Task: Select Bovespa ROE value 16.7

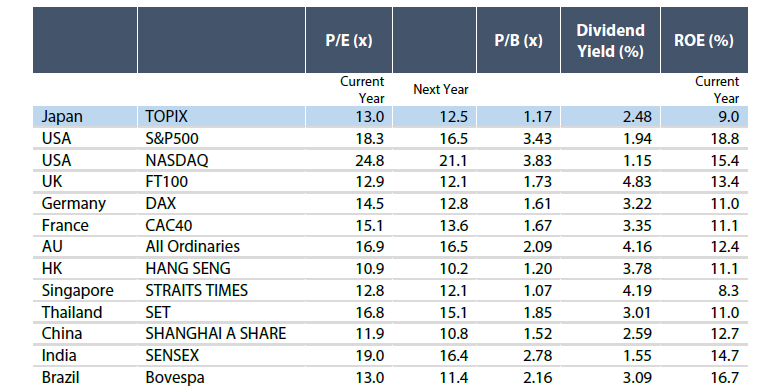Action: [x=725, y=378]
